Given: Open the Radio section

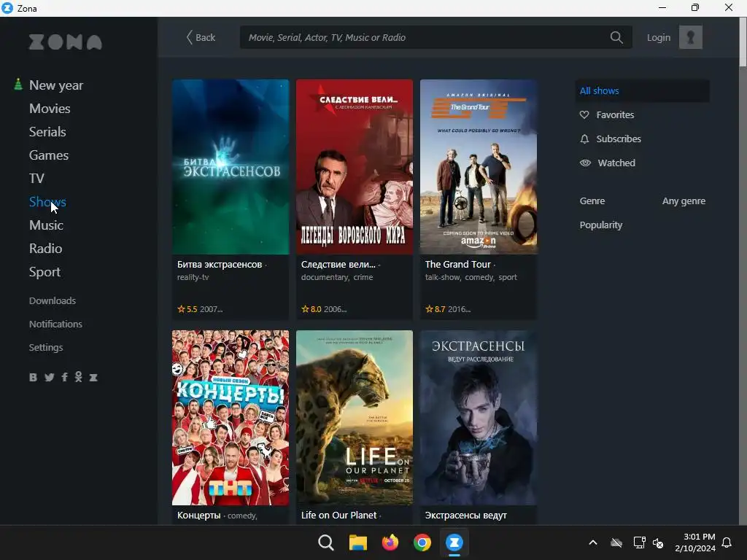Looking at the screenshot, I should click(45, 249).
